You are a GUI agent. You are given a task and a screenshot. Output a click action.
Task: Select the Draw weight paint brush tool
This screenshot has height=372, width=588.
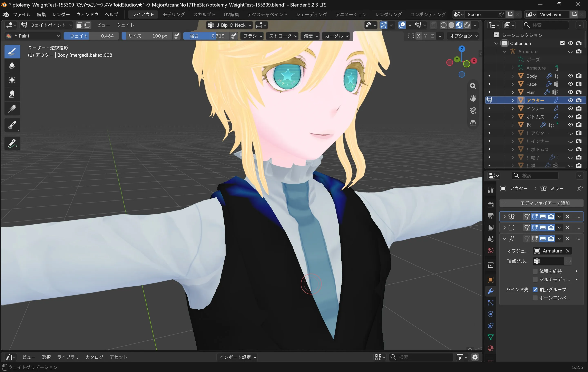(12, 51)
